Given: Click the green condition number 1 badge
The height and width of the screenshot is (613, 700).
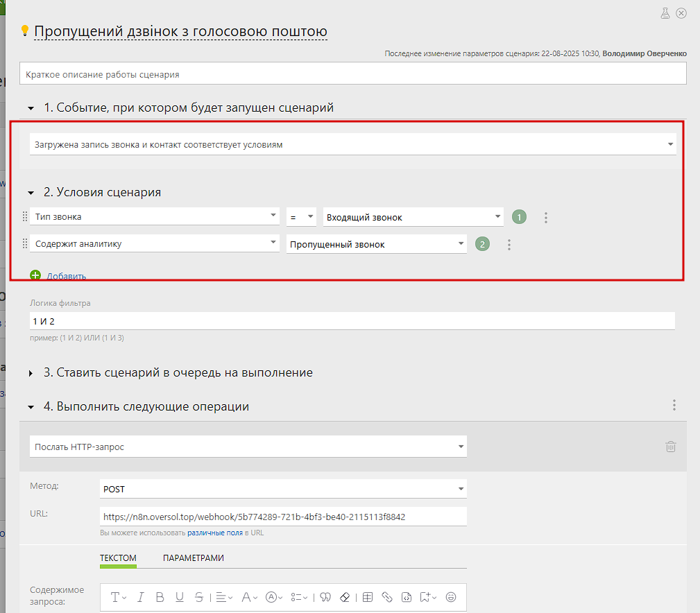Looking at the screenshot, I should click(x=519, y=217).
